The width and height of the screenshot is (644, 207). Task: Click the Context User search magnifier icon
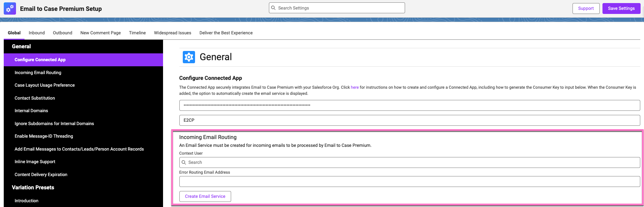click(184, 162)
